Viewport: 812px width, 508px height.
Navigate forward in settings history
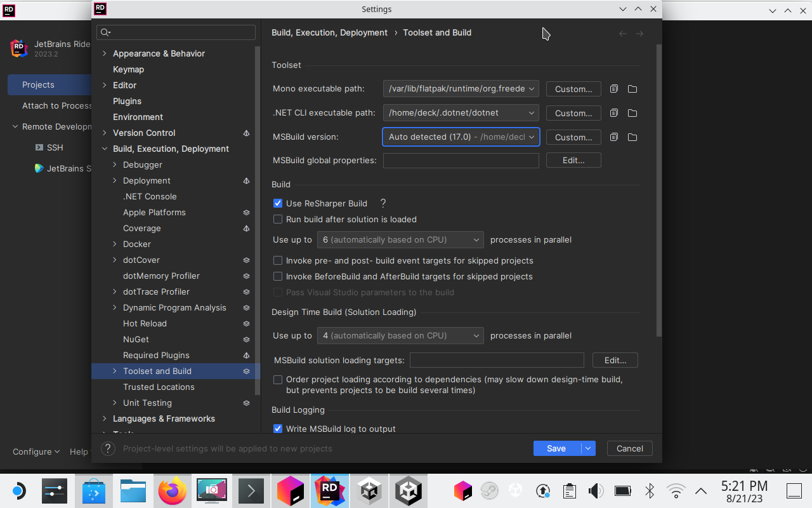tap(639, 33)
